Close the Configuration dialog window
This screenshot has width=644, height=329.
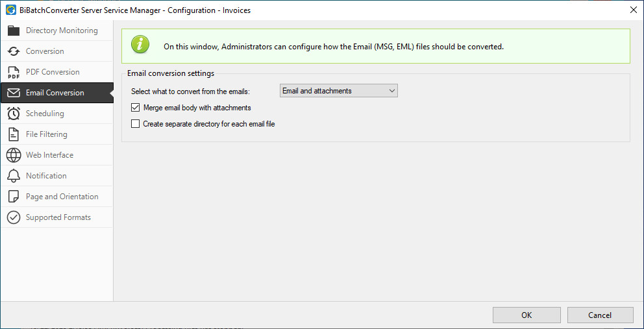(x=633, y=10)
